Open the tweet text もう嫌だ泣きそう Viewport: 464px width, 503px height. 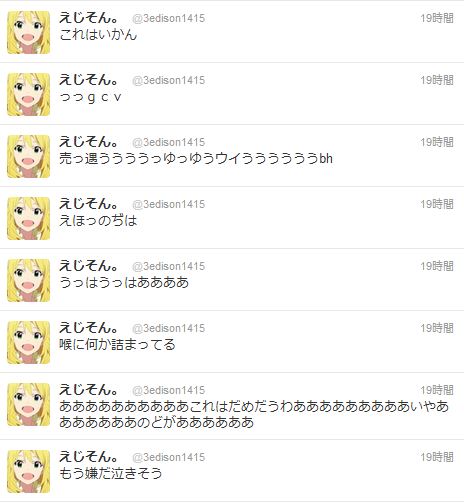tap(111, 473)
